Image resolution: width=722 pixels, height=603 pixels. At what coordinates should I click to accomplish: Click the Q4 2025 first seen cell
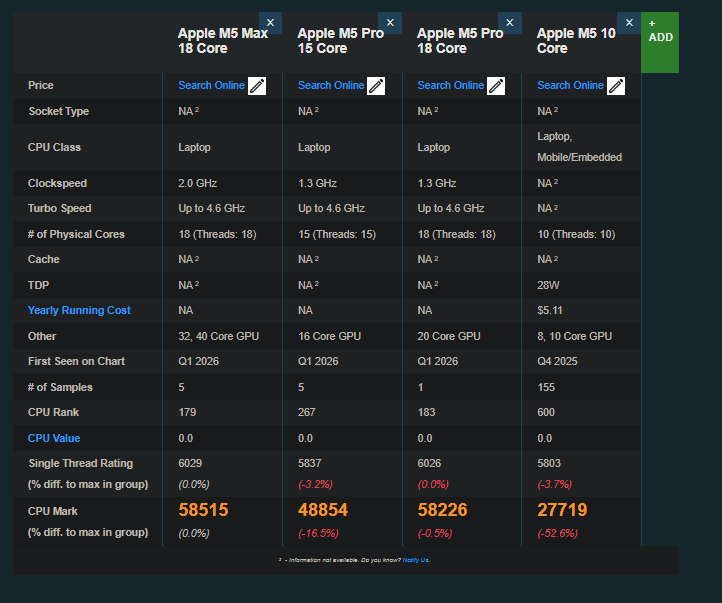point(557,361)
